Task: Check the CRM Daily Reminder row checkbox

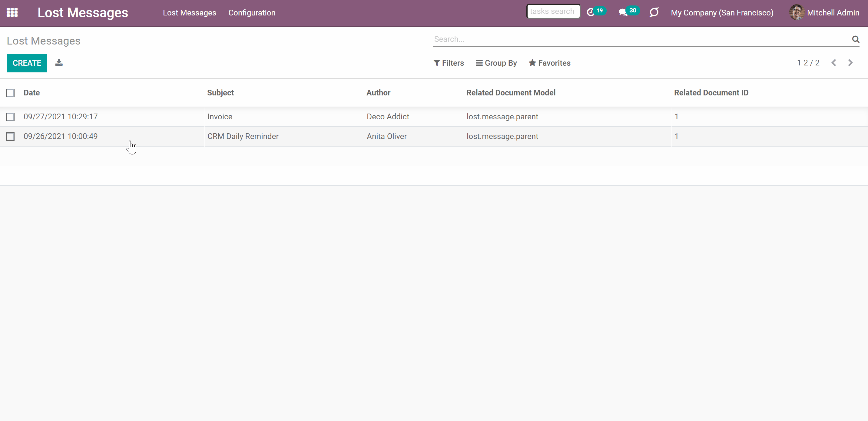Action: [x=10, y=137]
